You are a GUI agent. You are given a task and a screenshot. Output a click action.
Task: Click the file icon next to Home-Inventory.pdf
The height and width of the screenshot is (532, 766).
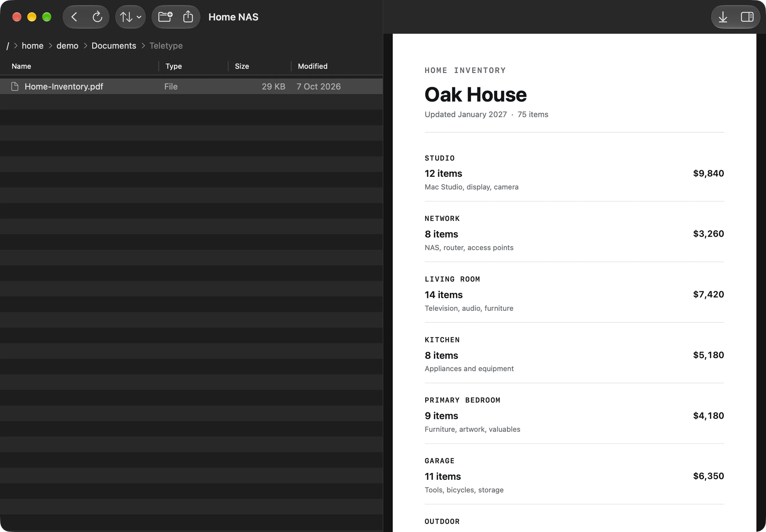[x=15, y=86]
